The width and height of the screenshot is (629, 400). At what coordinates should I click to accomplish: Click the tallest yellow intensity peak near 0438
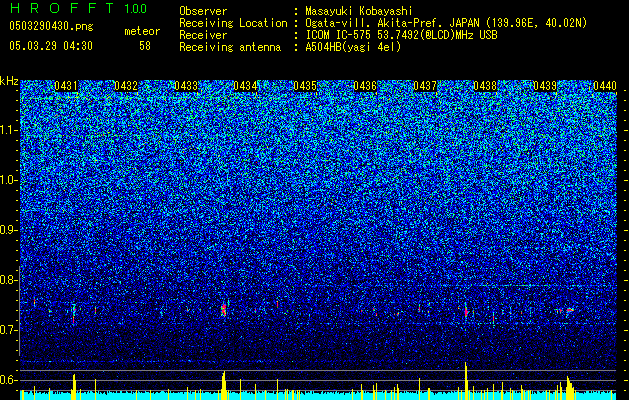coord(466,381)
